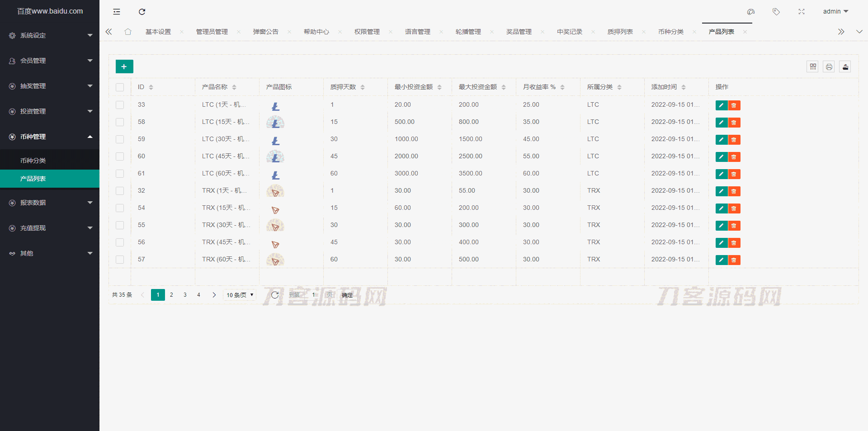This screenshot has width=868, height=431.
Task: Go to page 3 of the product list
Action: (x=185, y=294)
